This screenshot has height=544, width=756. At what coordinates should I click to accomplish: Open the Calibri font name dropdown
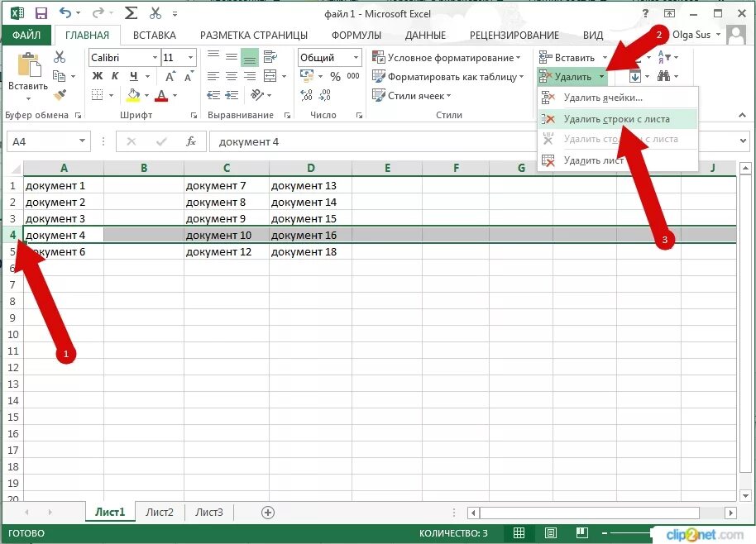(x=155, y=57)
